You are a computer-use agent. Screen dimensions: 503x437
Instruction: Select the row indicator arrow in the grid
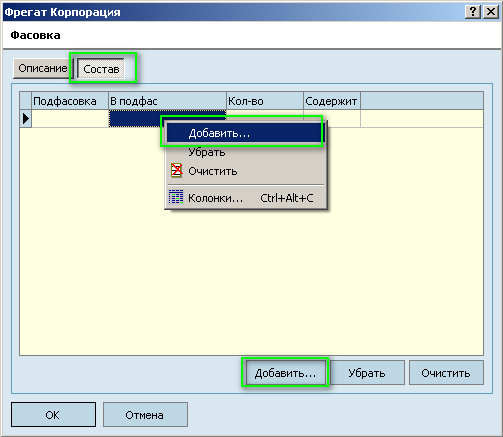click(x=26, y=119)
